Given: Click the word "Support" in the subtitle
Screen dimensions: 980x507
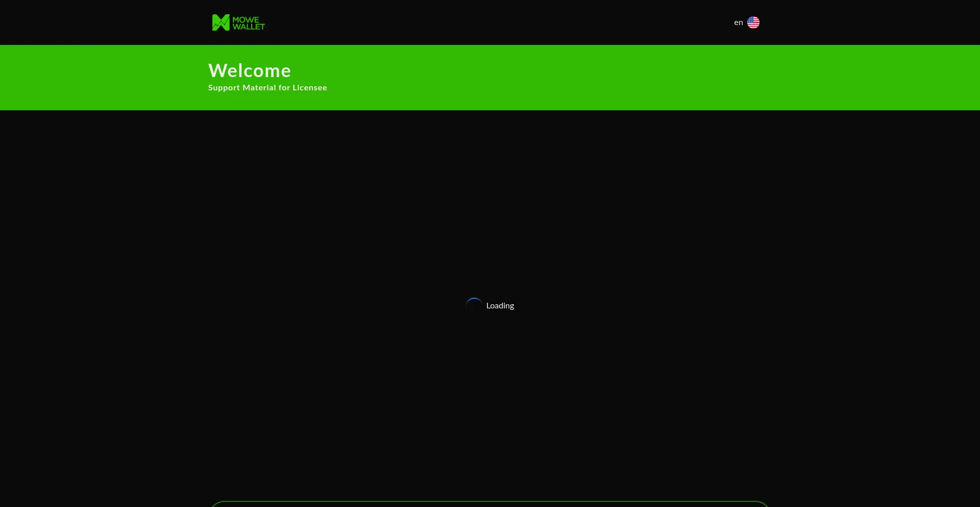Looking at the screenshot, I should pyautogui.click(x=224, y=88).
